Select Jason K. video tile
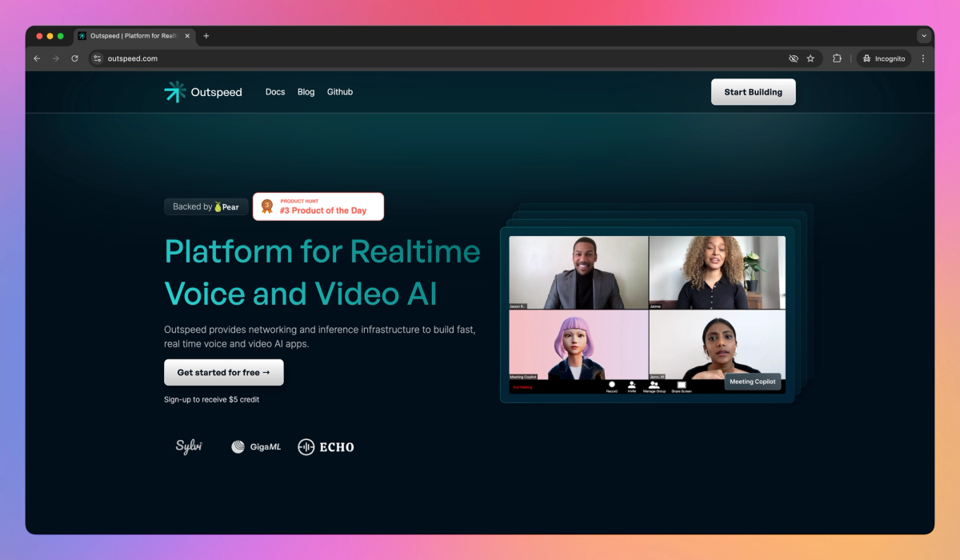960x560 pixels. coord(578,273)
